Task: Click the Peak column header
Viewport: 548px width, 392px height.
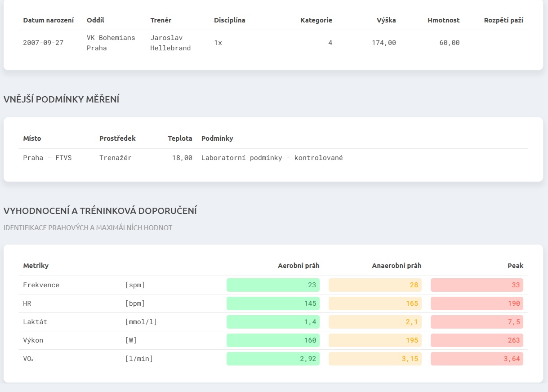Action: coord(515,266)
